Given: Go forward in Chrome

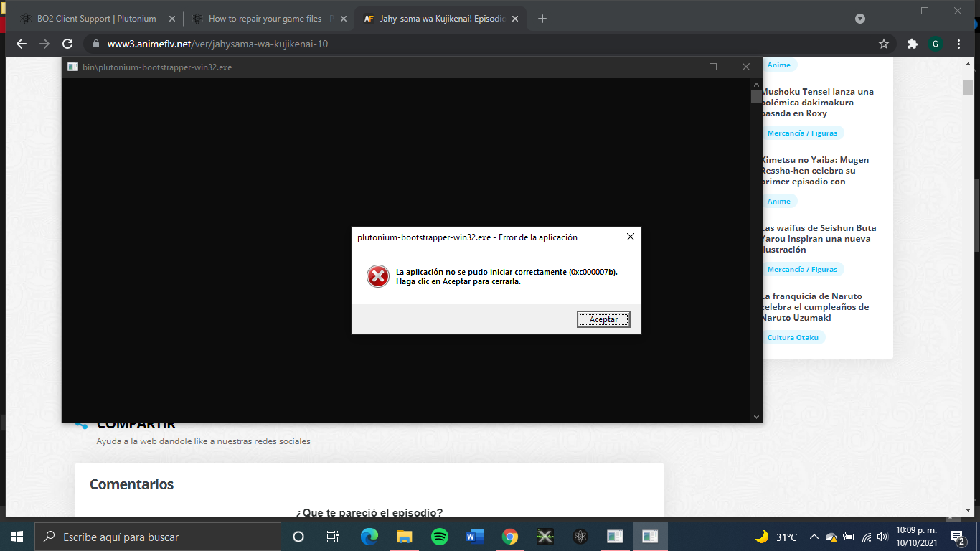Looking at the screenshot, I should point(44,44).
